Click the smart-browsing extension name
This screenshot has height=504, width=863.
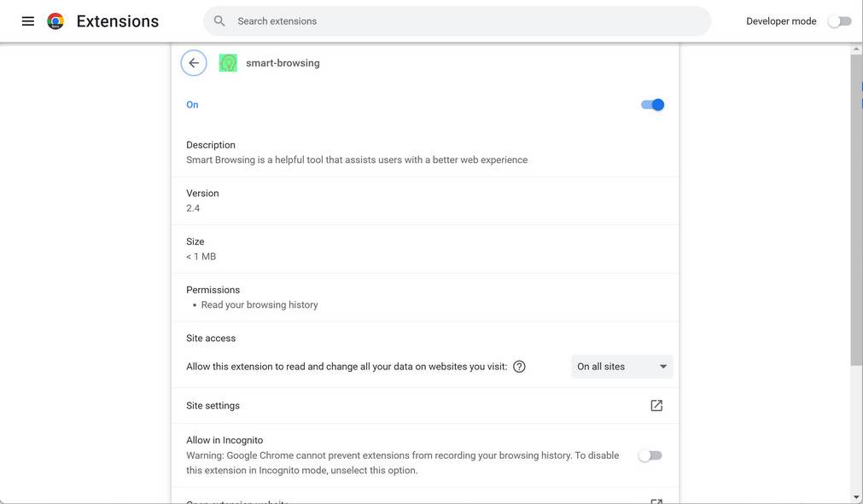[x=283, y=63]
